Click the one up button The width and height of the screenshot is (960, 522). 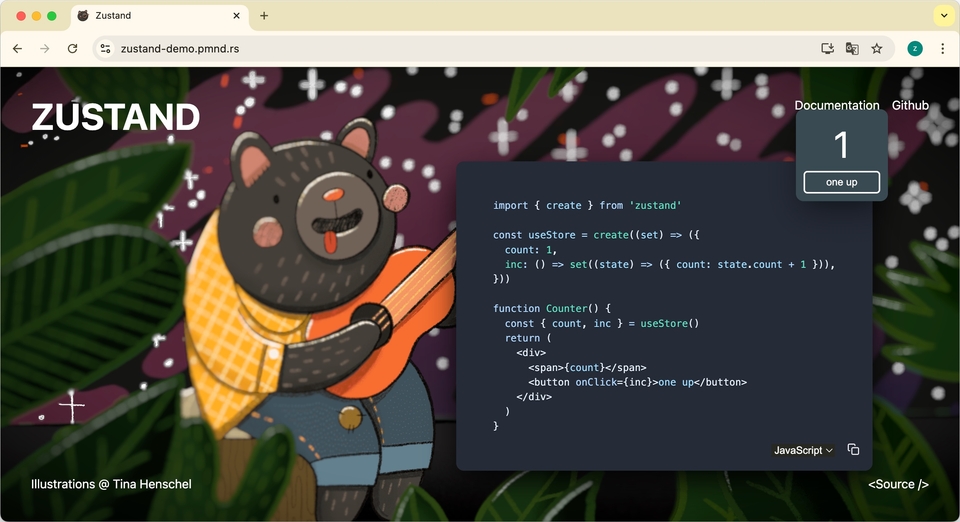tap(841, 182)
